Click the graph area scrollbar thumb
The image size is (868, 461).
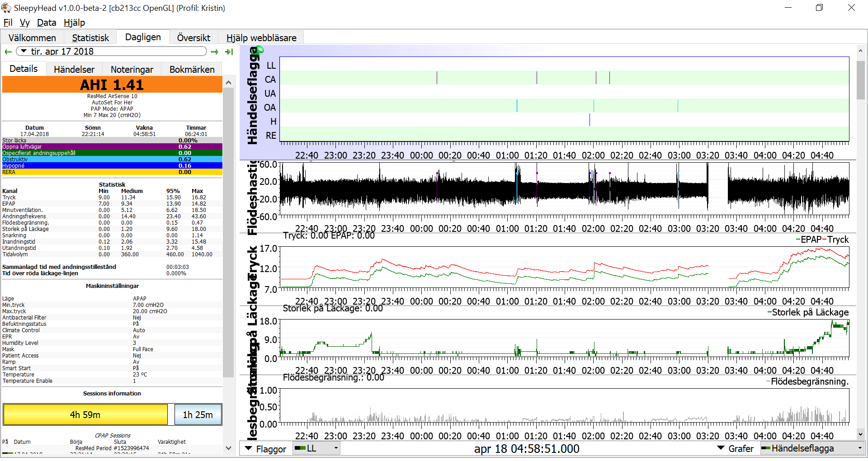point(861,80)
